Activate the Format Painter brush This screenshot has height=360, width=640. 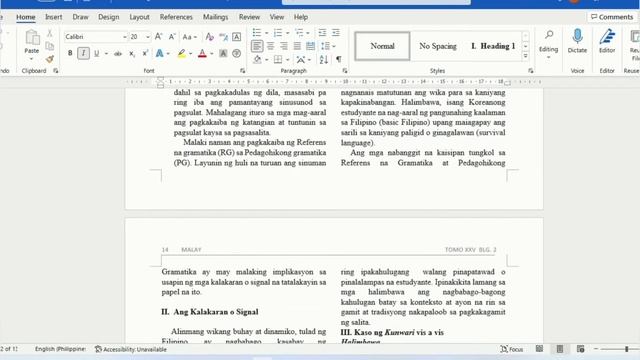point(50,59)
